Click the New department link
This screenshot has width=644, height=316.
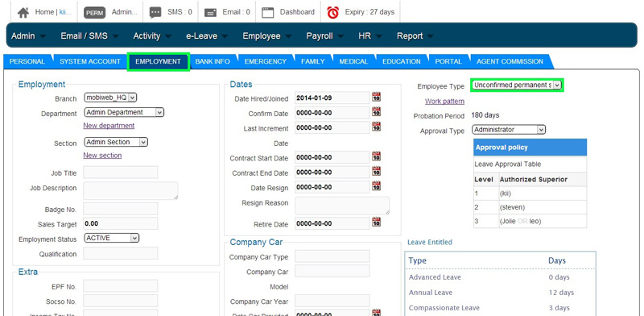coord(109,126)
